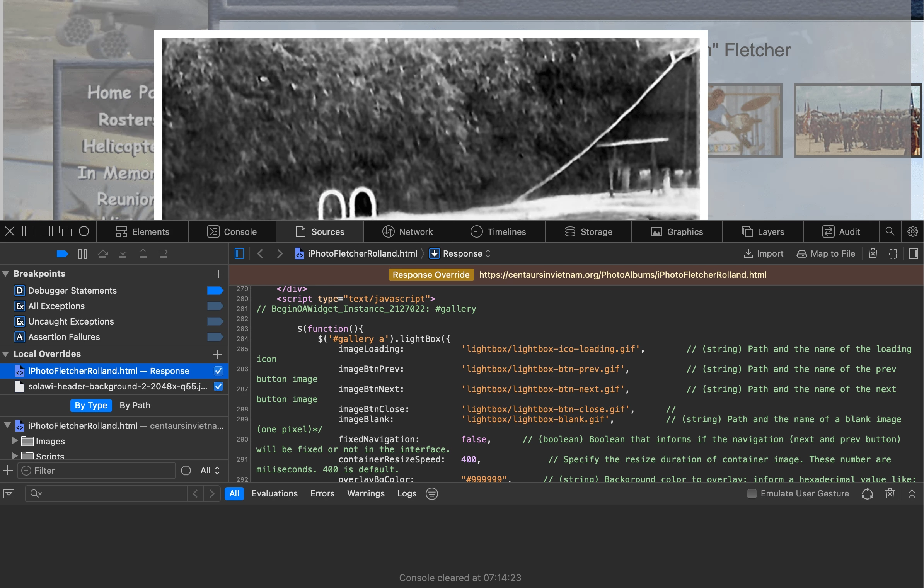This screenshot has height=588, width=924.
Task: Pause script execution in debugger
Action: click(83, 254)
